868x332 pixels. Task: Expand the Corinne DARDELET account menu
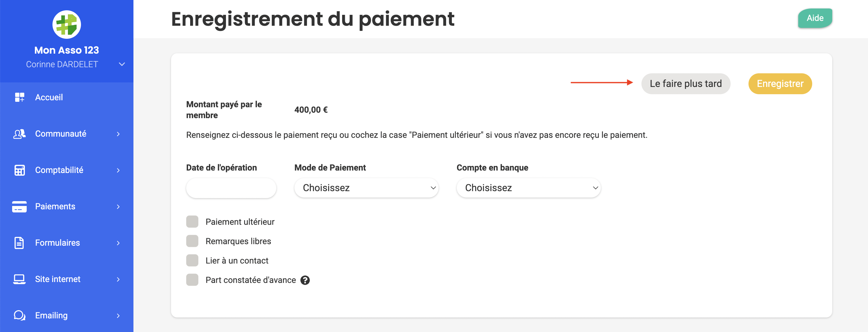pyautogui.click(x=122, y=64)
